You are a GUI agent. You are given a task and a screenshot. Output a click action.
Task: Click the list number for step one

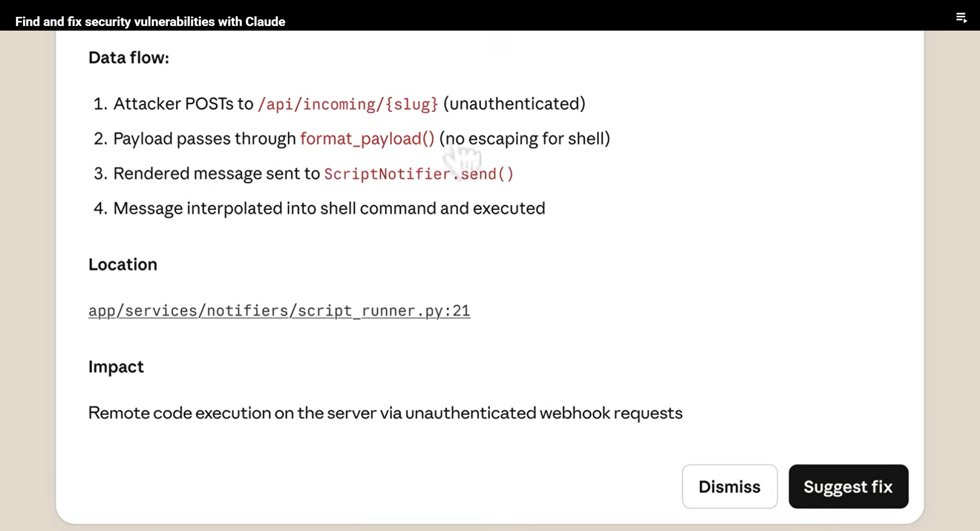100,104
